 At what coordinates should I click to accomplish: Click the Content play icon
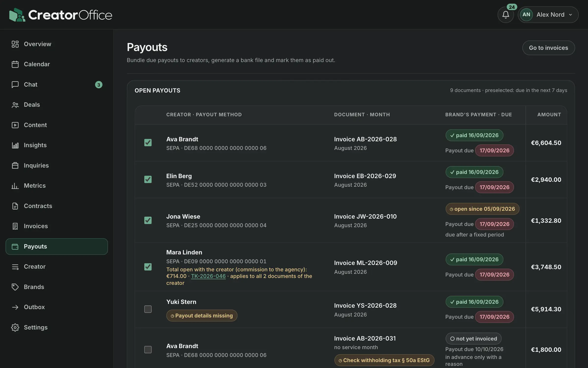point(15,125)
